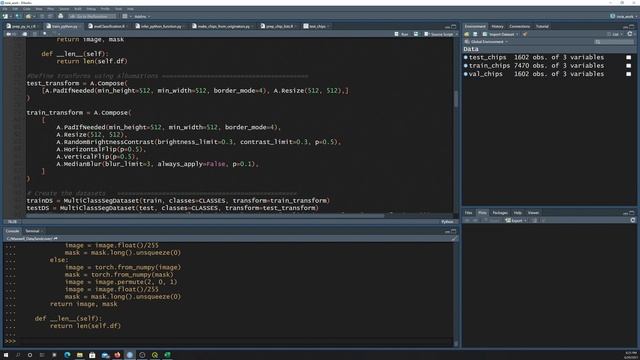The width and height of the screenshot is (640, 360).
Task: Click the Environment search field
Action: coord(614,42)
